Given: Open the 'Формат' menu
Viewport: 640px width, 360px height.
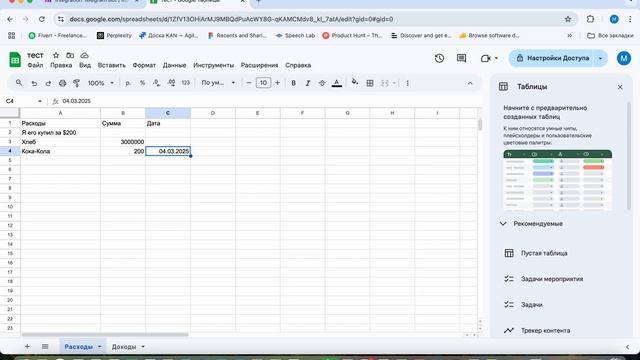Looking at the screenshot, I should coord(144,65).
